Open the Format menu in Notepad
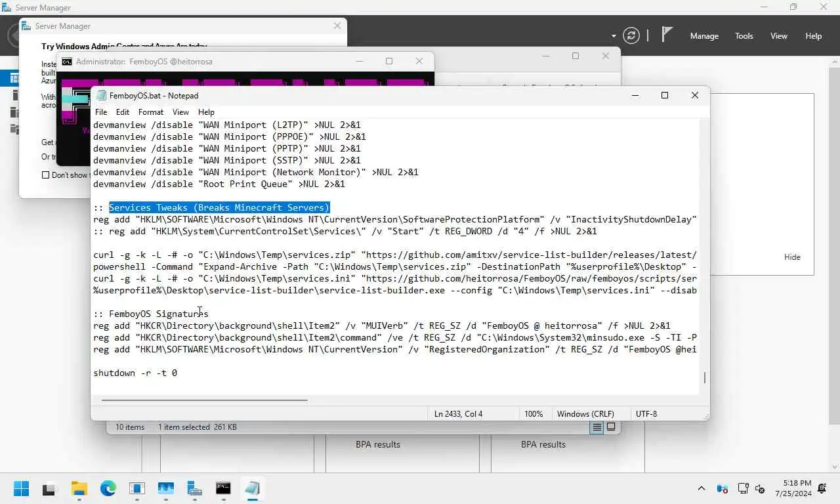The height and width of the screenshot is (504, 840). coord(151,112)
